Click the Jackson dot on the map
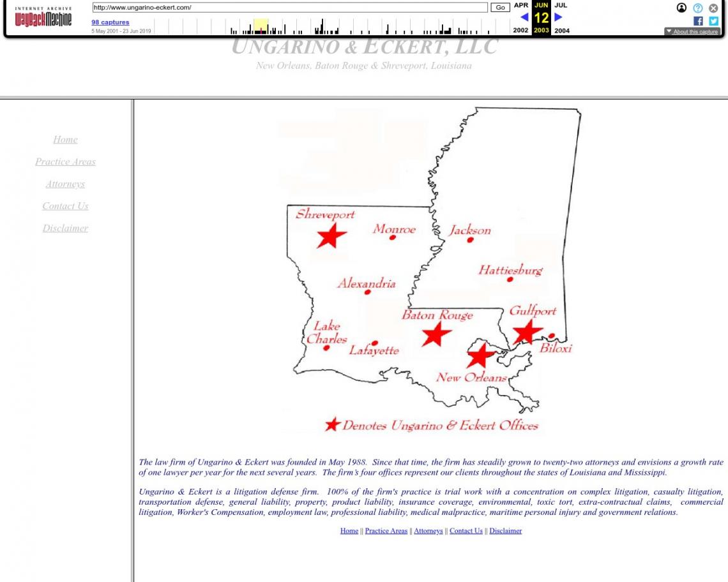This screenshot has height=582, width=728. pyautogui.click(x=470, y=240)
